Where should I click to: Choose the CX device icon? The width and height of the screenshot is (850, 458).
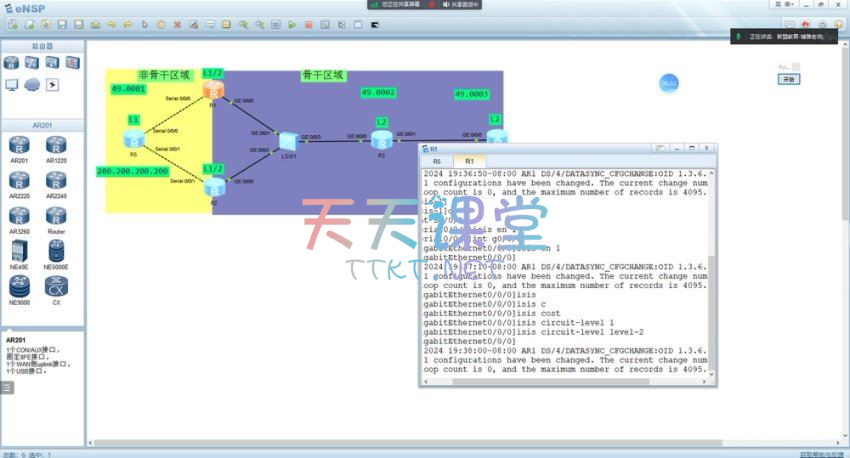56,286
